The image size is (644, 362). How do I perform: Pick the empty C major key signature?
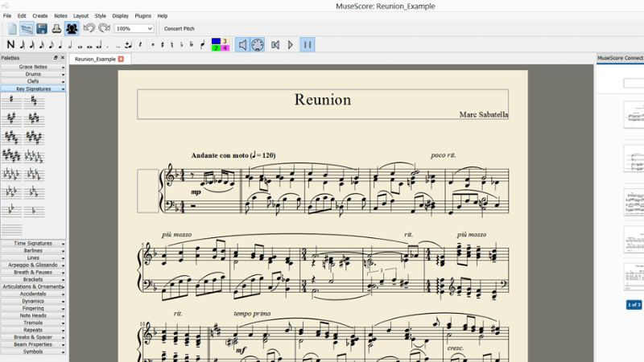pos(11,229)
